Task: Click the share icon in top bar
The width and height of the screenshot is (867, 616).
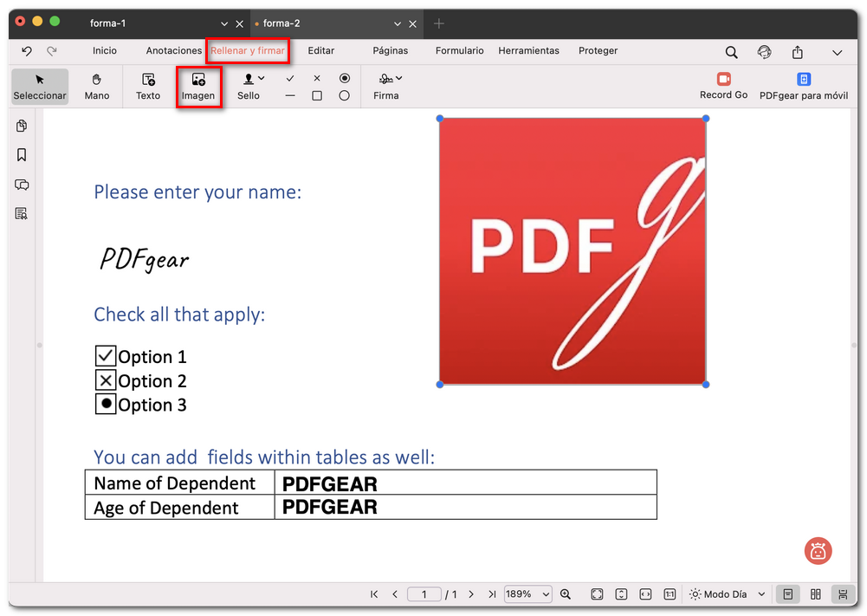Action: click(x=797, y=52)
